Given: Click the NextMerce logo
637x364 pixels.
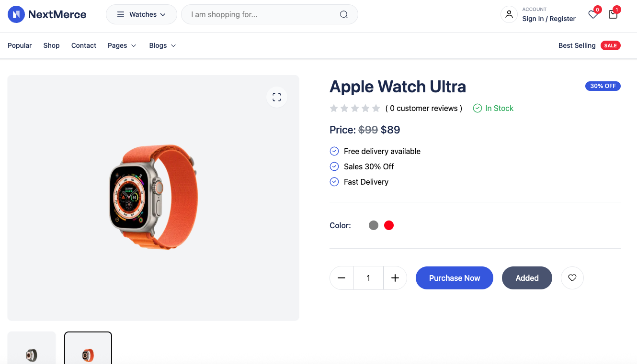Looking at the screenshot, I should coord(47,14).
